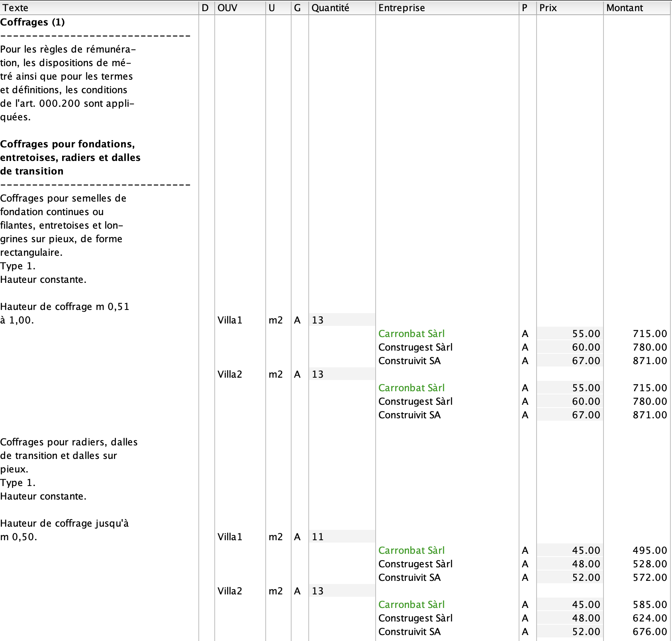Viewport: 672px width, 641px height.
Task: Click P value A in the 495.00 row
Action: [525, 551]
